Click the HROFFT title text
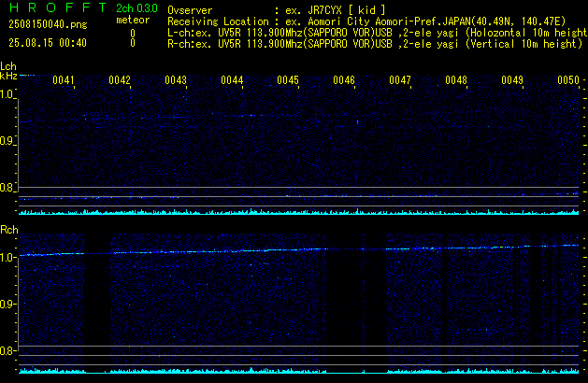The width and height of the screenshot is (588, 383). click(57, 7)
